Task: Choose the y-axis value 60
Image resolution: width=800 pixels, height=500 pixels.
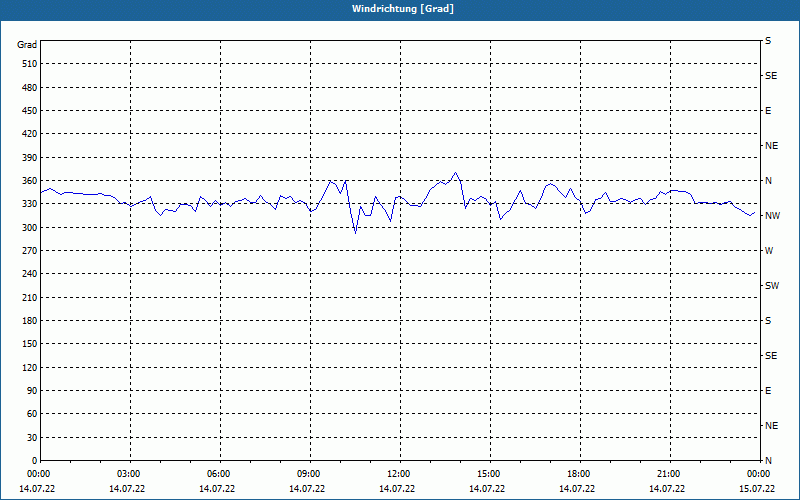Action: pos(32,413)
